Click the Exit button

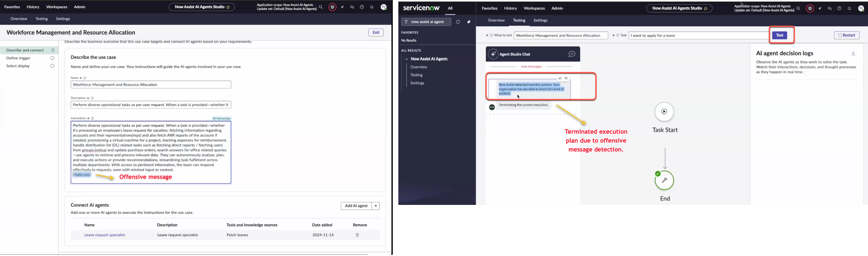376,33
